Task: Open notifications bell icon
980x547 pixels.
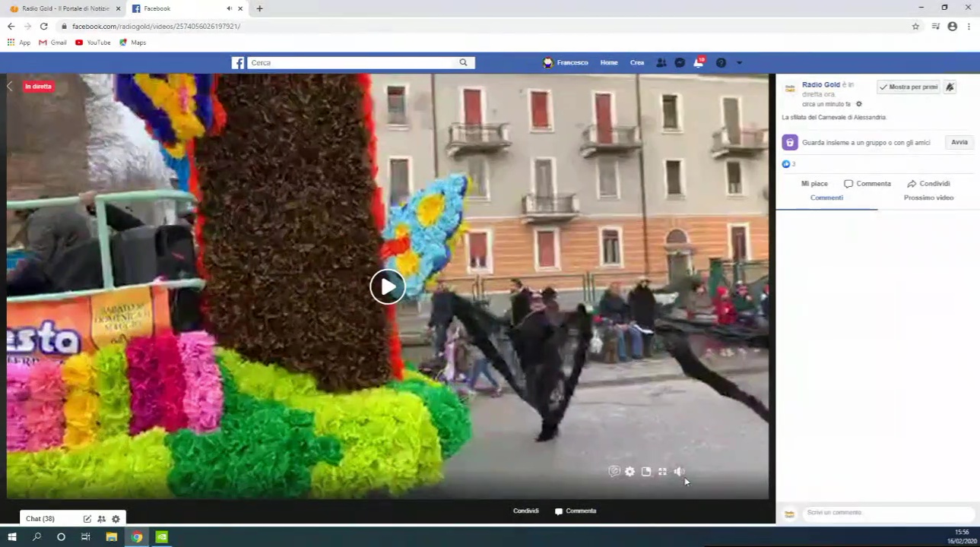Action: [x=699, y=63]
